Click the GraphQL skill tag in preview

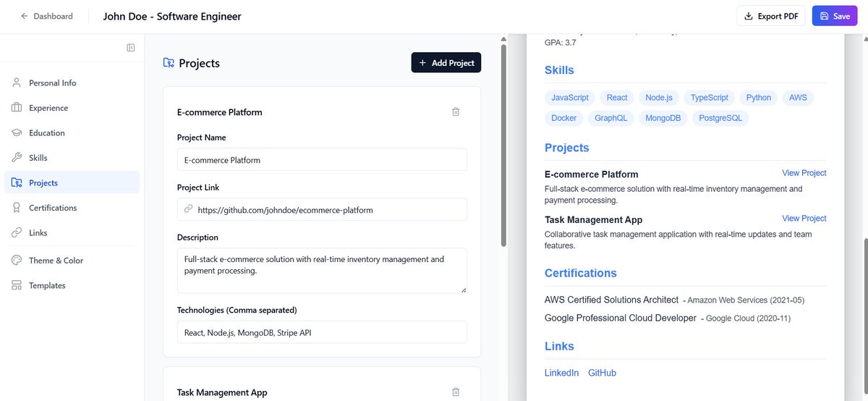pos(611,118)
